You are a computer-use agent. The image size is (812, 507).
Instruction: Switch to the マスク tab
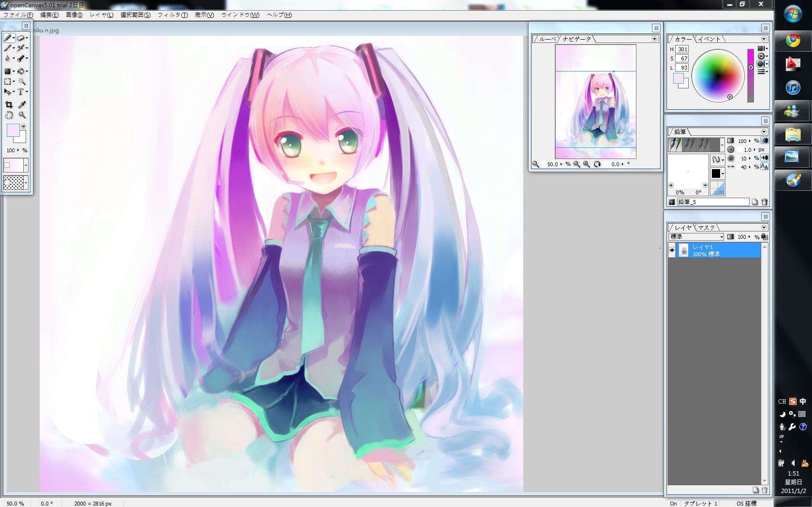706,228
